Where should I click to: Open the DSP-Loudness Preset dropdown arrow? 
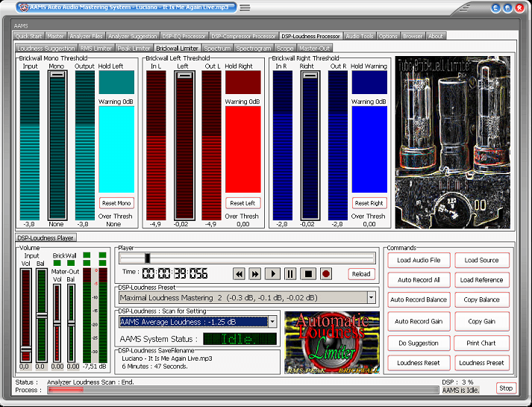pos(371,298)
